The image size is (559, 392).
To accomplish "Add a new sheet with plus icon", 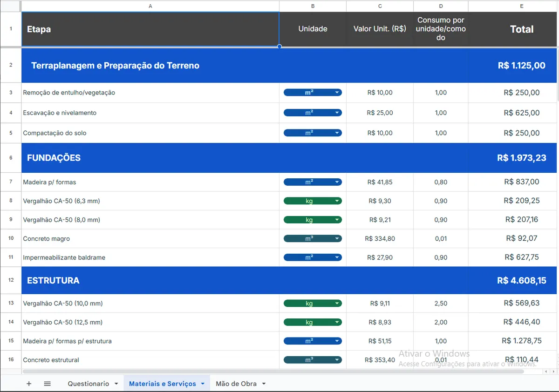I will pos(29,384).
